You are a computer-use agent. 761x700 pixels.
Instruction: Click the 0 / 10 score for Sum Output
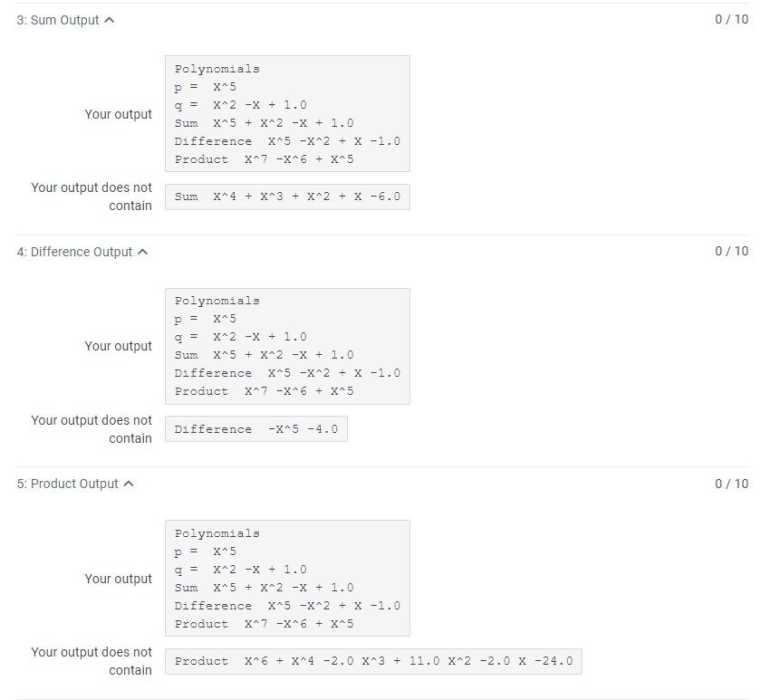(731, 19)
